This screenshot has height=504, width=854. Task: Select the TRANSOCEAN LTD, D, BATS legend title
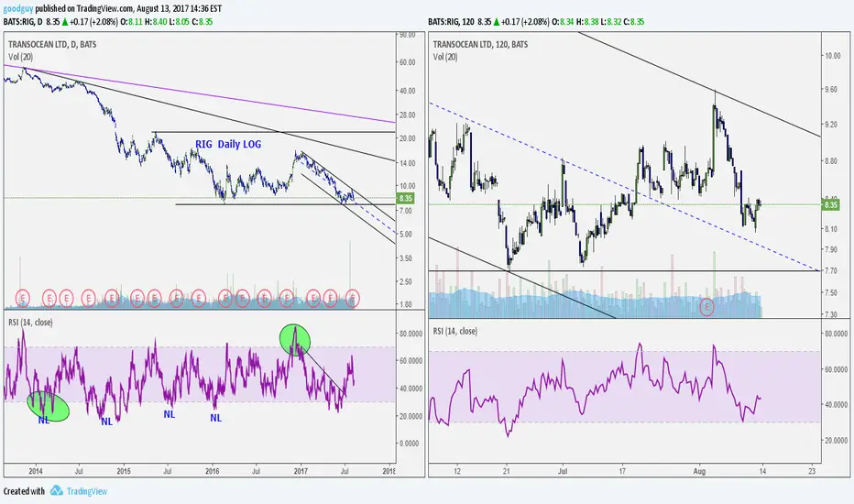[52, 44]
